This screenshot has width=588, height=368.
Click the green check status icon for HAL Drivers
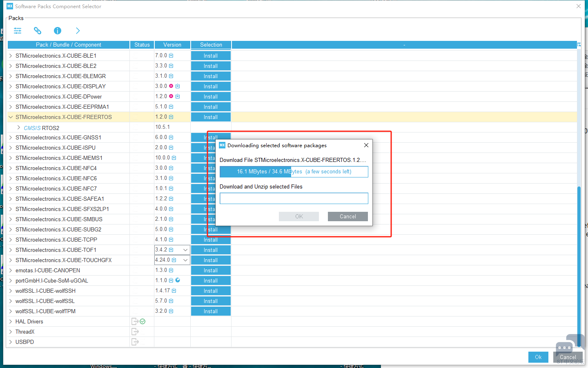click(x=143, y=321)
